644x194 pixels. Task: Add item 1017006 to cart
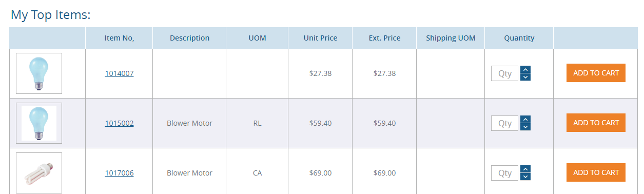coord(596,172)
